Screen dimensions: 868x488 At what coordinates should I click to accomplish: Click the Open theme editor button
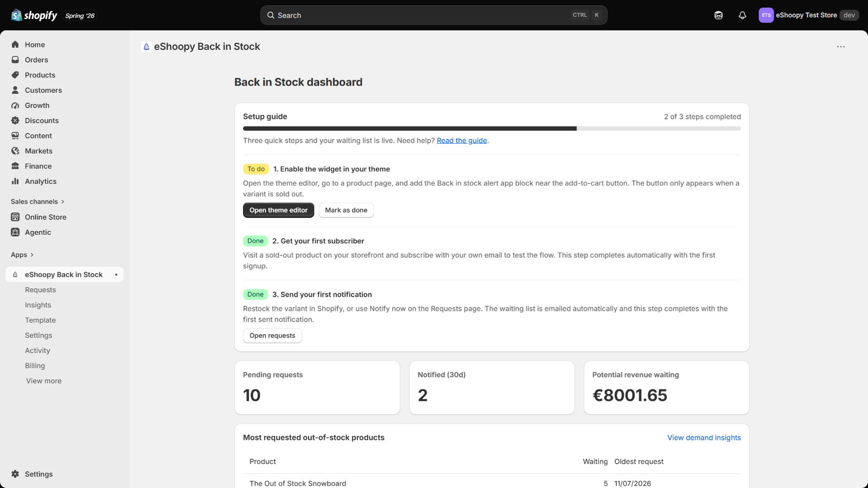click(x=278, y=210)
